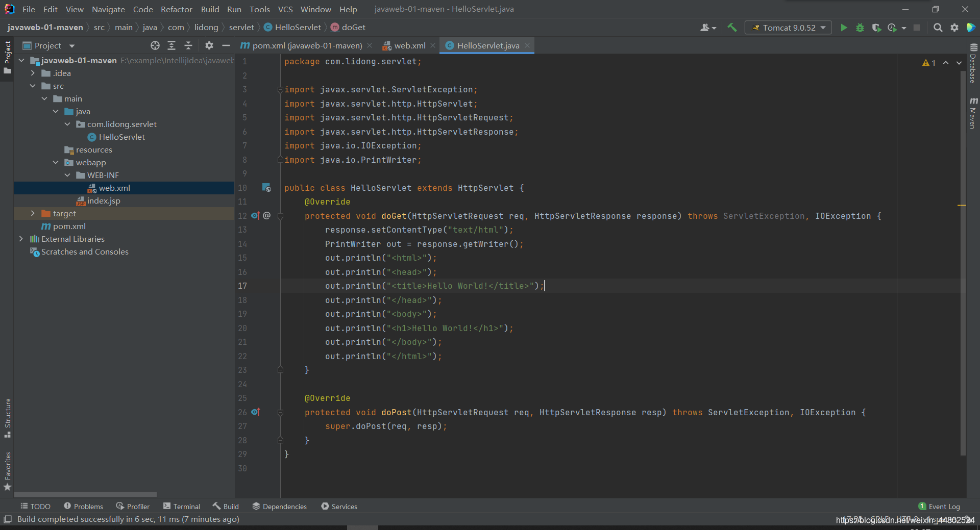
Task: Expand the .idea folder
Action: [x=33, y=73]
